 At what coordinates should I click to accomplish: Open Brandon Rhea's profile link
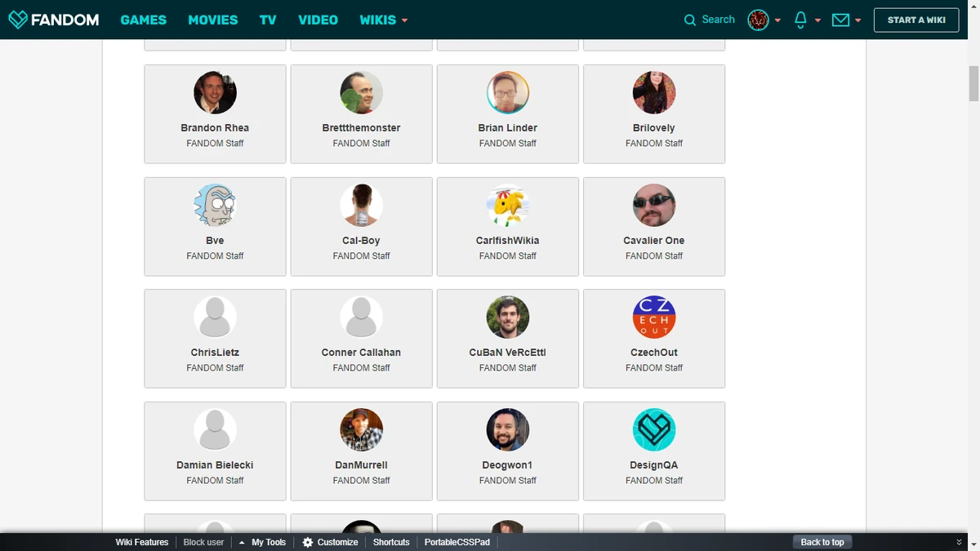click(214, 127)
